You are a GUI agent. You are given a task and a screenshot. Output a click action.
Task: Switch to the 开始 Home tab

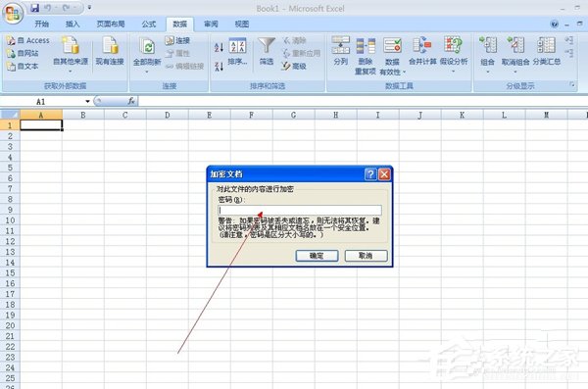tap(41, 24)
